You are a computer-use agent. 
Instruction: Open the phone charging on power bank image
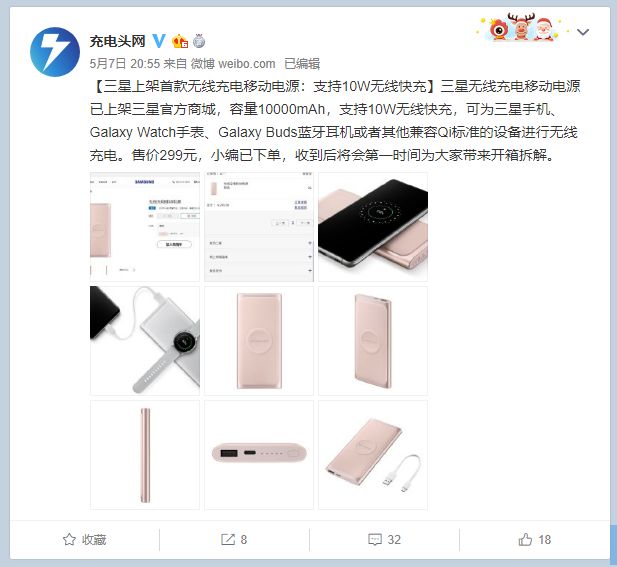tap(373, 227)
